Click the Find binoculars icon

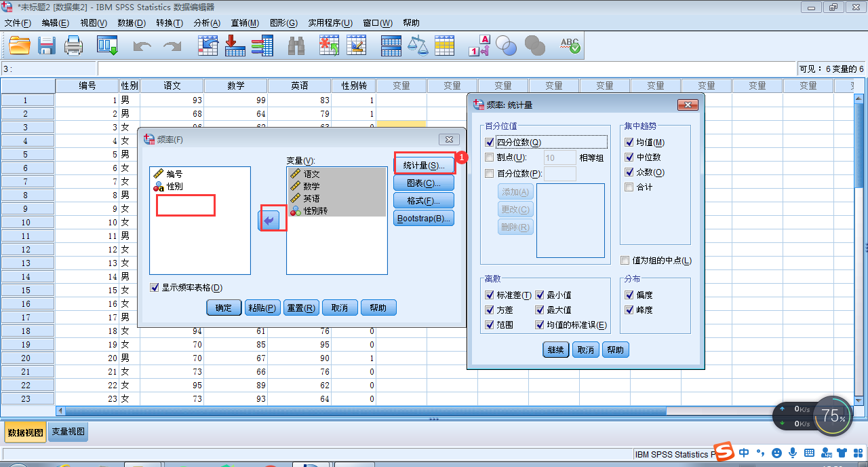296,46
